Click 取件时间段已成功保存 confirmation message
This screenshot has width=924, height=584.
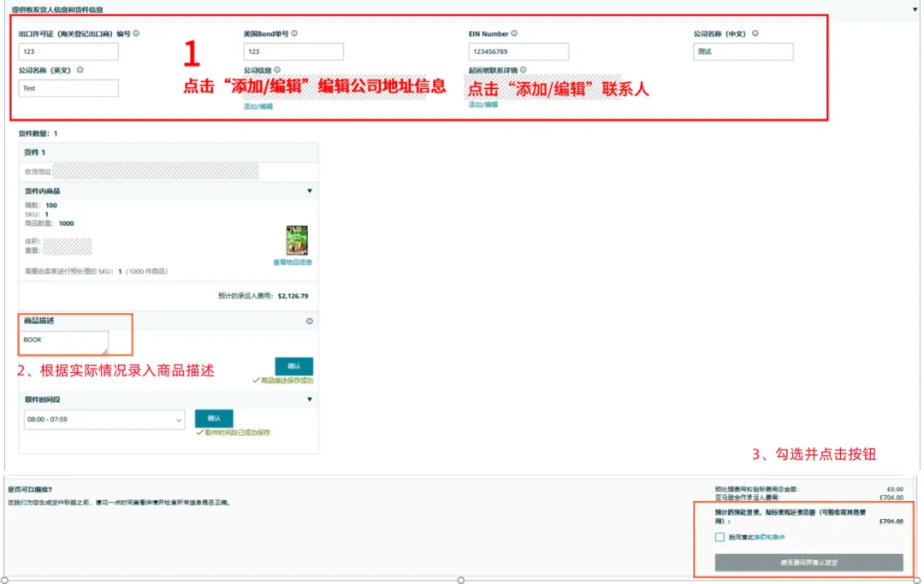point(234,433)
